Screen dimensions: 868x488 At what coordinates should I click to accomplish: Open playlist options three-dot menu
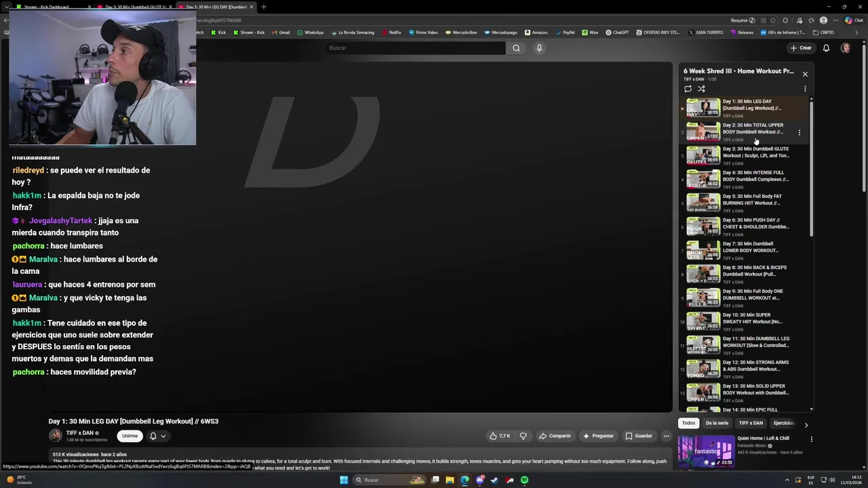click(805, 89)
